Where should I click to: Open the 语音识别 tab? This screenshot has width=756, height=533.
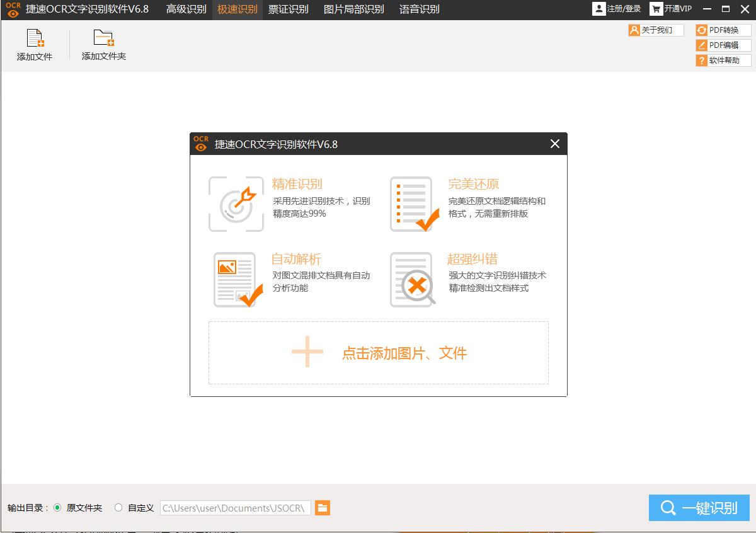(x=419, y=9)
